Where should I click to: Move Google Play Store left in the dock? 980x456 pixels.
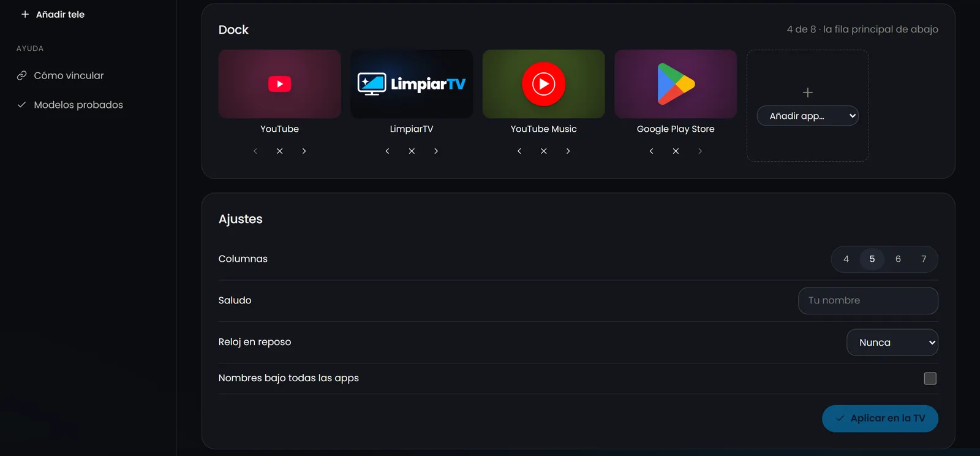pos(651,151)
